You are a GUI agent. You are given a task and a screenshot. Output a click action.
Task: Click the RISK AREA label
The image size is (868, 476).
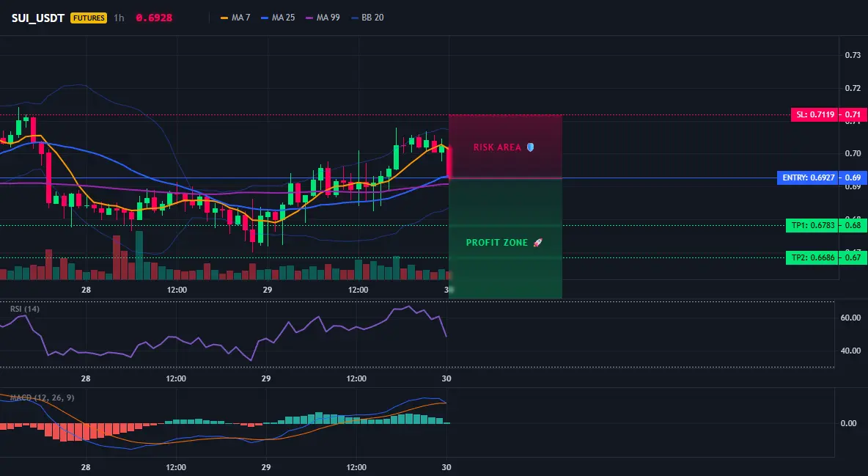[x=497, y=147]
